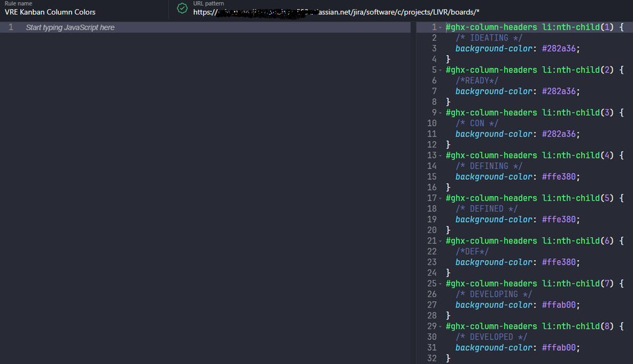Click the JavaScript editor placeholder line
The width and height of the screenshot is (633, 364).
205,27
